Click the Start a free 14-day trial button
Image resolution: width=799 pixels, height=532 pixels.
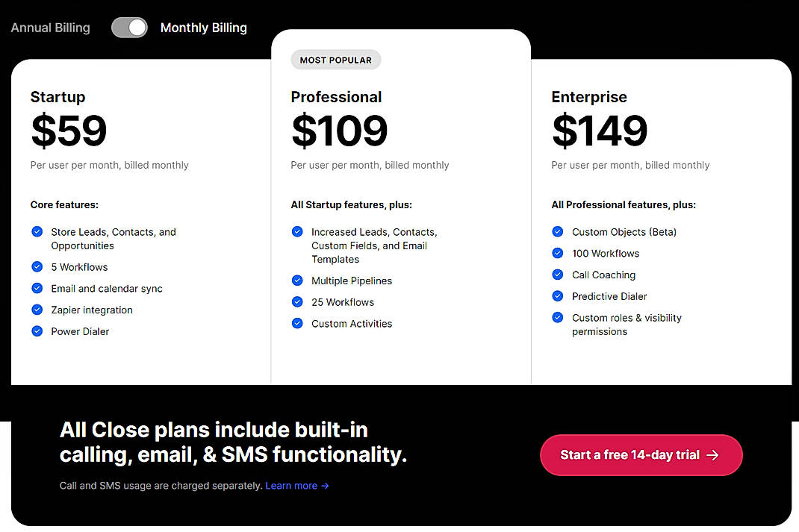coord(641,455)
